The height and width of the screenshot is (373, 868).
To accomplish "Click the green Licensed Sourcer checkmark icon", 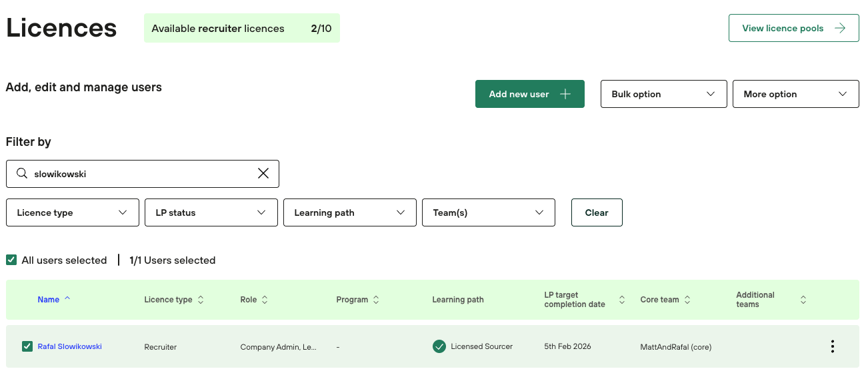I will pyautogui.click(x=439, y=346).
